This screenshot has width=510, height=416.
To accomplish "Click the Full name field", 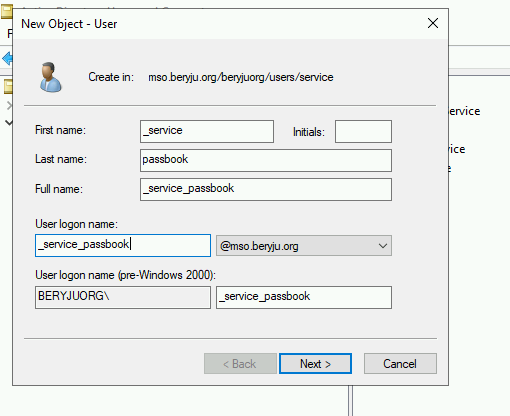I will pyautogui.click(x=266, y=189).
